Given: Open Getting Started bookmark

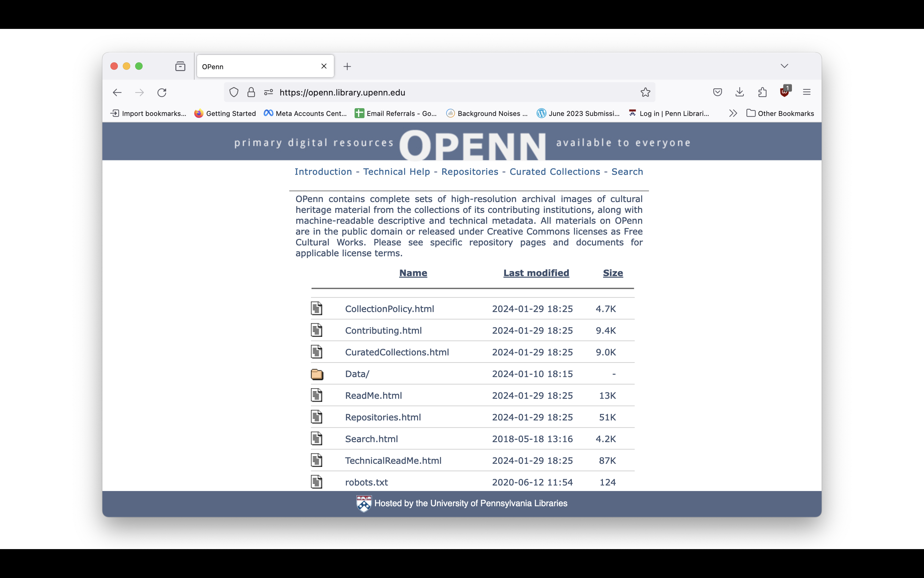Looking at the screenshot, I should (225, 114).
